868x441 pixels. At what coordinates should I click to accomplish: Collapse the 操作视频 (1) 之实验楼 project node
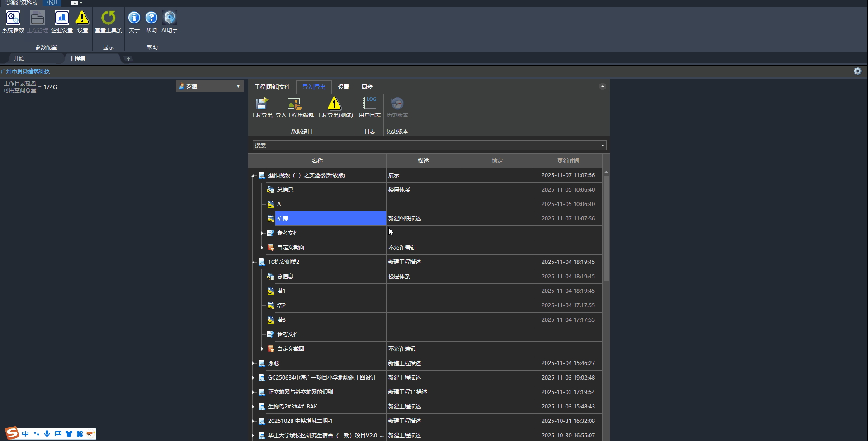(253, 175)
